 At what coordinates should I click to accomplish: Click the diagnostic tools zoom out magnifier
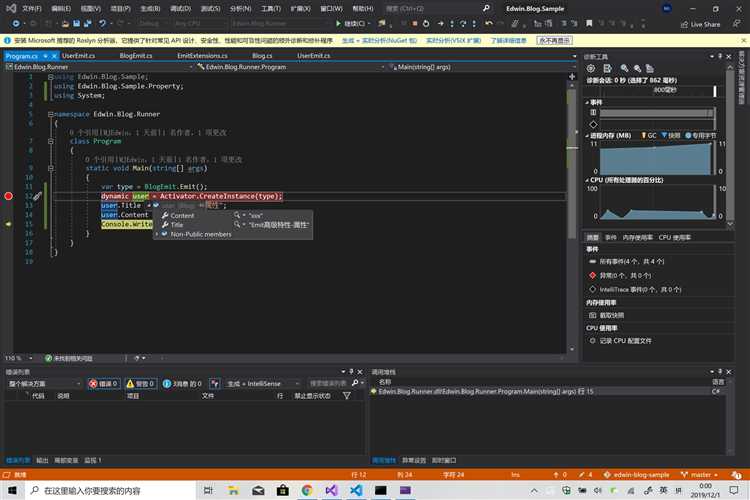pos(637,68)
